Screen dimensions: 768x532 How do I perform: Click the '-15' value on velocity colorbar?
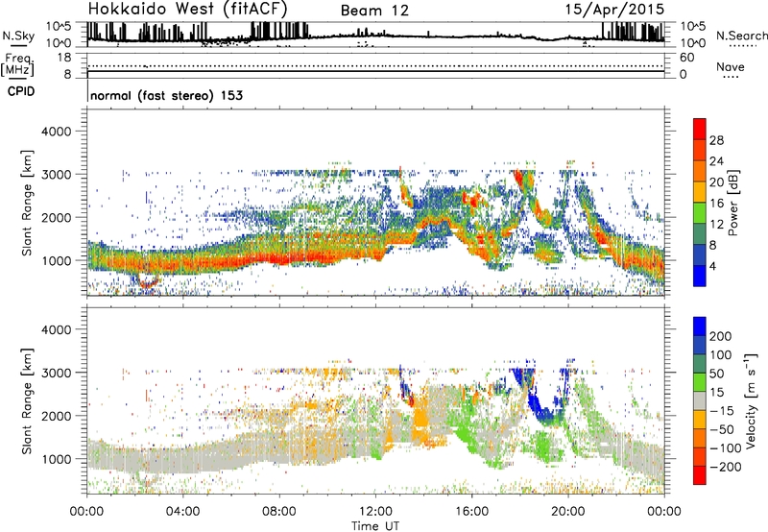(722, 411)
